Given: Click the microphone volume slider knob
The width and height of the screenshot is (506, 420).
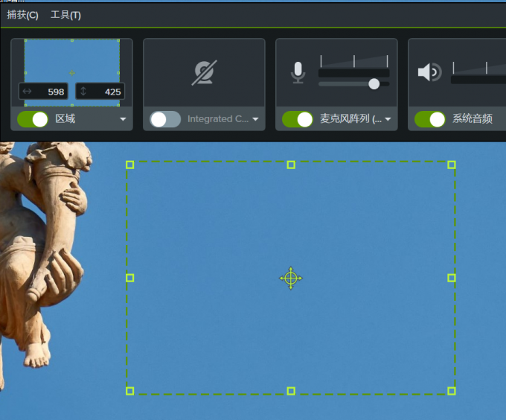Looking at the screenshot, I should click(374, 84).
